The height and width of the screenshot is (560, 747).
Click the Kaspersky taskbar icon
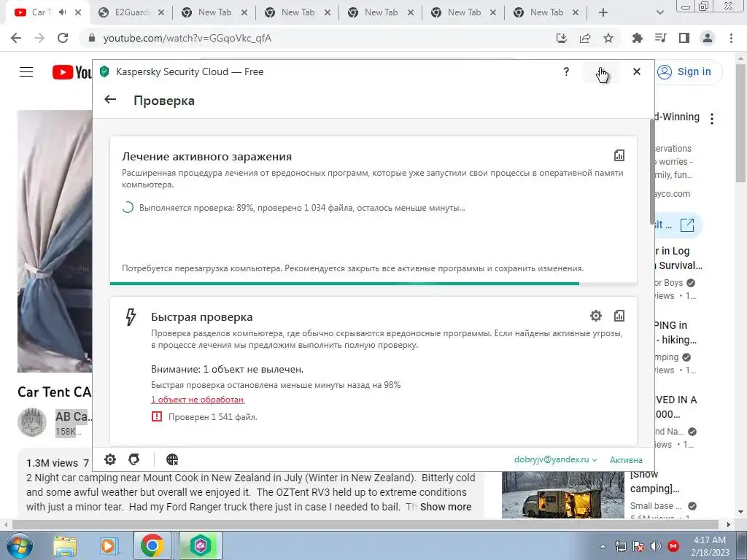click(x=201, y=545)
